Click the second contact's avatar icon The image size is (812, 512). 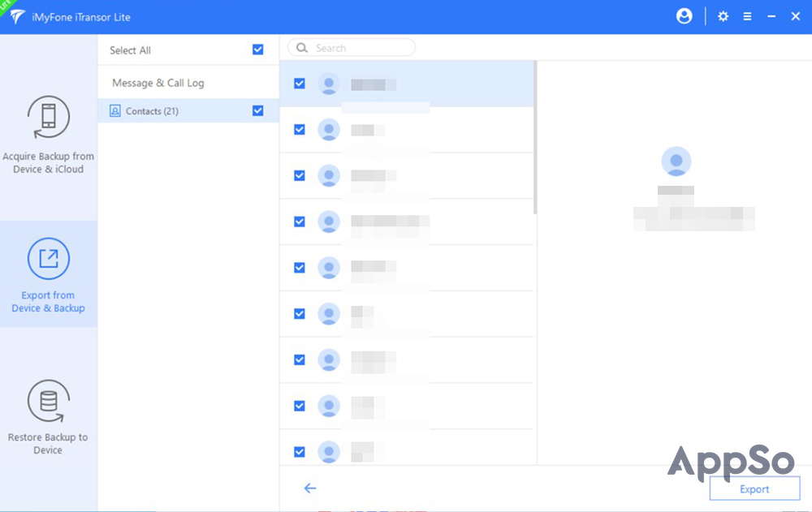(329, 130)
